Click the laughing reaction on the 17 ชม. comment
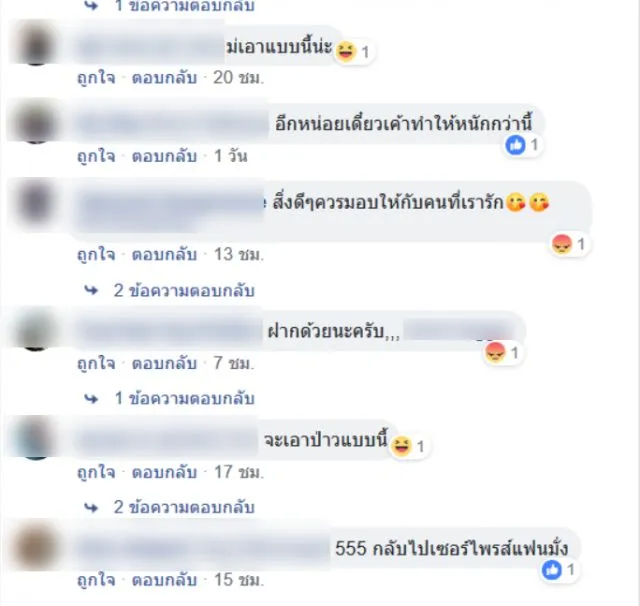Screen dimensions: 640x606 click(x=401, y=445)
